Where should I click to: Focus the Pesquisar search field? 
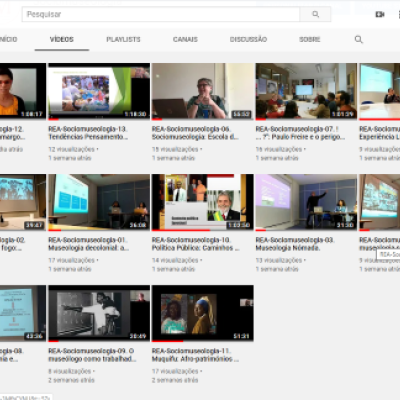pos(161,14)
